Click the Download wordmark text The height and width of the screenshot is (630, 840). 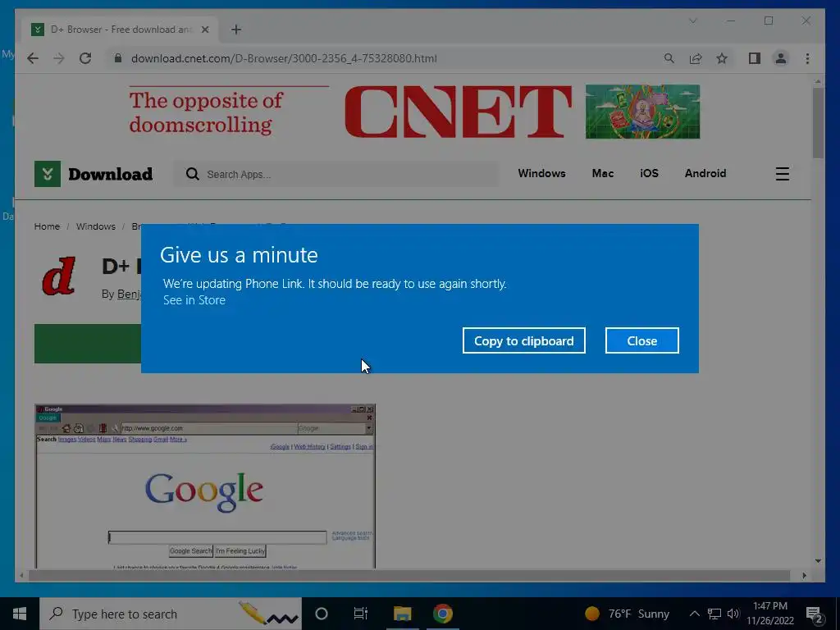tap(111, 174)
